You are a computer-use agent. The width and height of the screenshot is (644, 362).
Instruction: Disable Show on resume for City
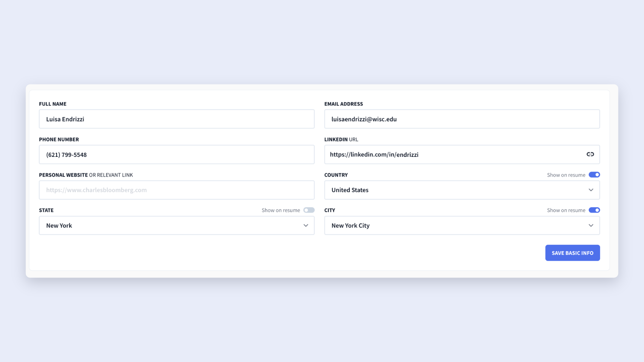(594, 210)
